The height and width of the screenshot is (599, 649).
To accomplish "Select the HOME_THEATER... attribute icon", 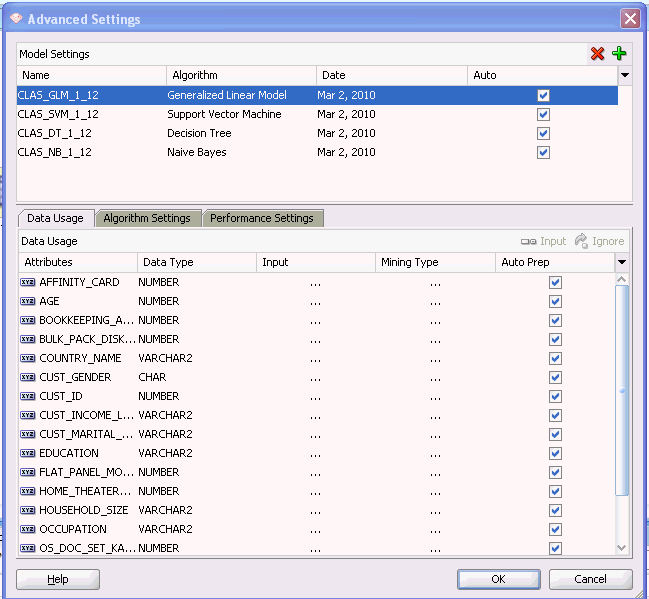I will click(28, 491).
